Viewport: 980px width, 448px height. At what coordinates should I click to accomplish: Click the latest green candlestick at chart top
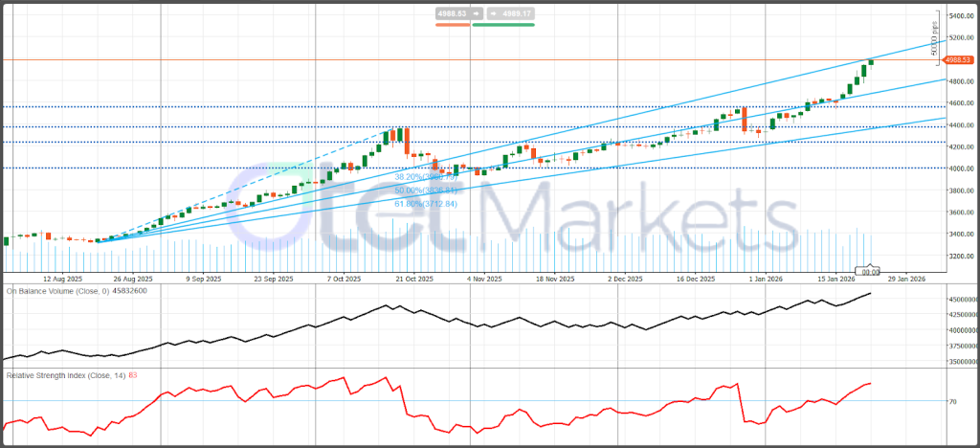click(x=870, y=62)
